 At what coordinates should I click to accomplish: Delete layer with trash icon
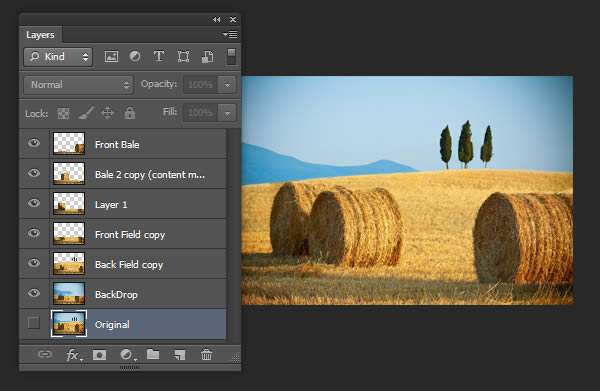[x=206, y=355]
